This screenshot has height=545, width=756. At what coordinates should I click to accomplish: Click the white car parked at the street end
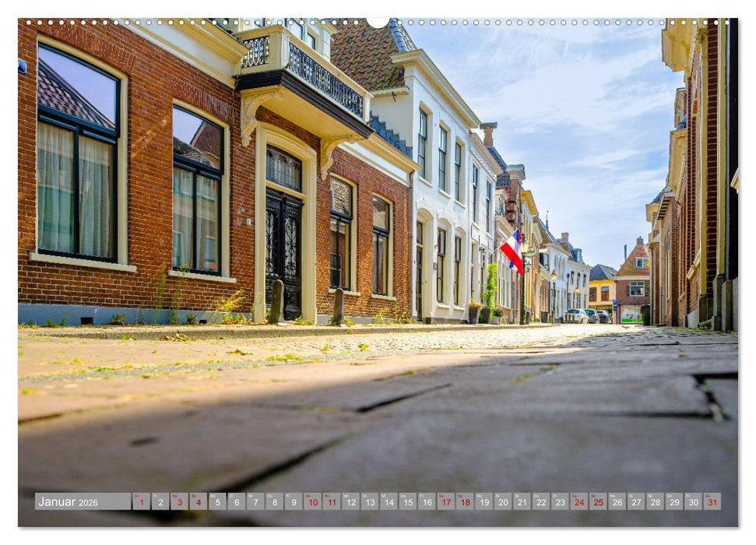pyautogui.click(x=576, y=315)
